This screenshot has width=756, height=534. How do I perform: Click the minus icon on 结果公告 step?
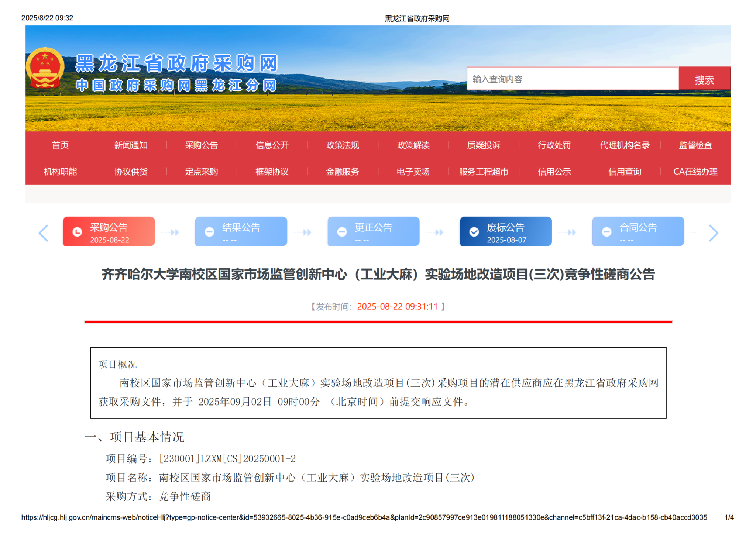click(209, 232)
